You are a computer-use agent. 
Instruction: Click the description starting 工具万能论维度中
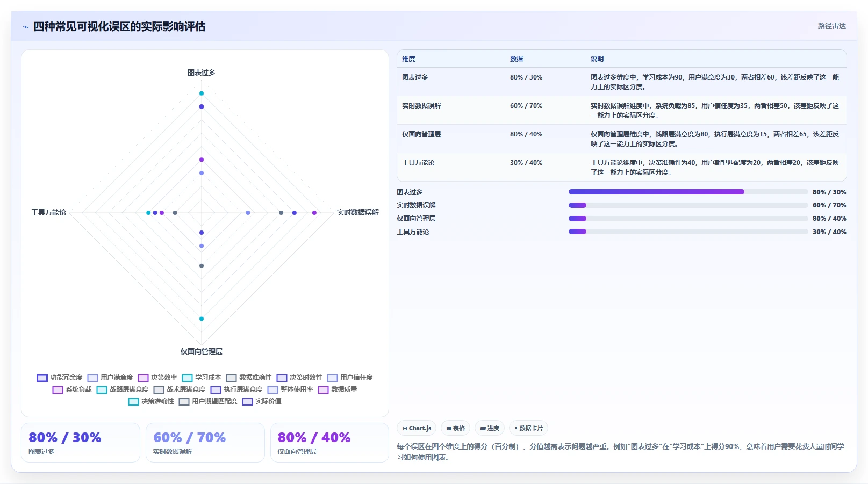(x=715, y=168)
